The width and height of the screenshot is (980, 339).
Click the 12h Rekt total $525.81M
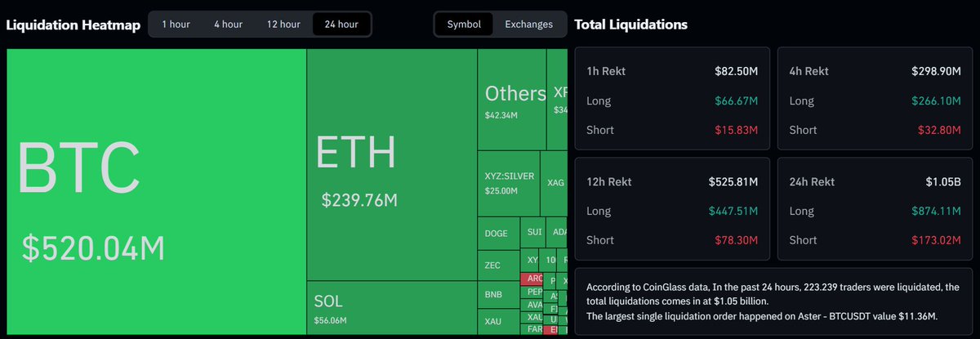733,182
